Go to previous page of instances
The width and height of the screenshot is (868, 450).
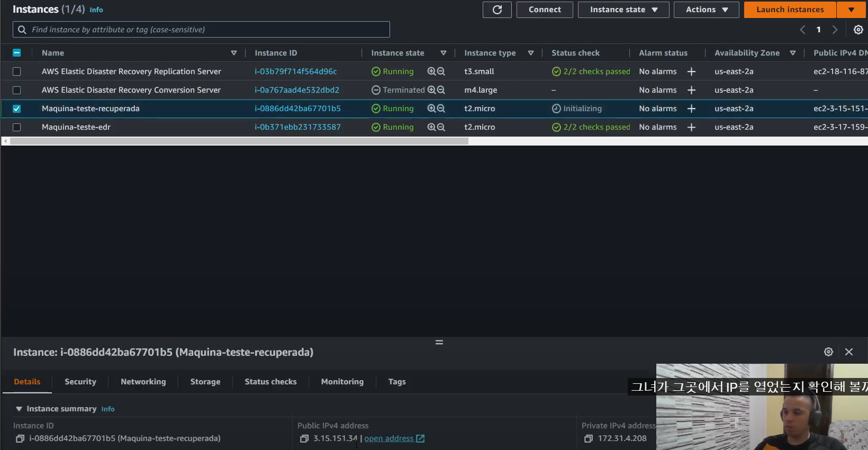tap(802, 30)
